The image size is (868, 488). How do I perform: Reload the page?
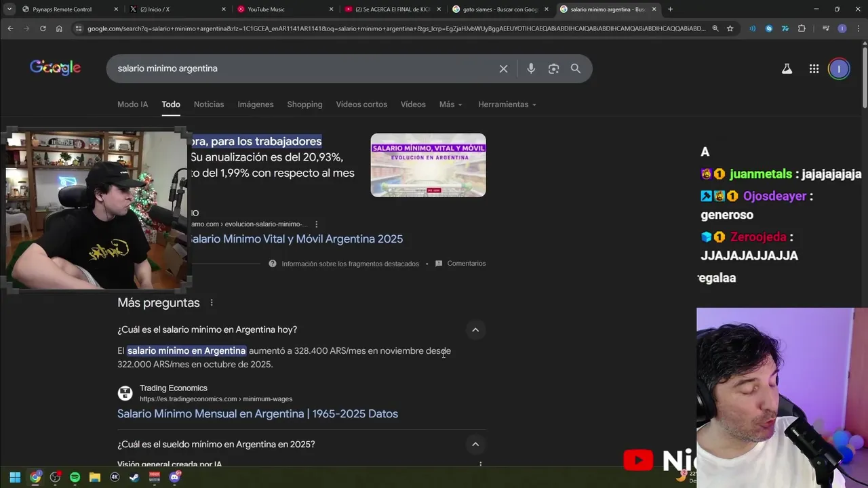[43, 28]
